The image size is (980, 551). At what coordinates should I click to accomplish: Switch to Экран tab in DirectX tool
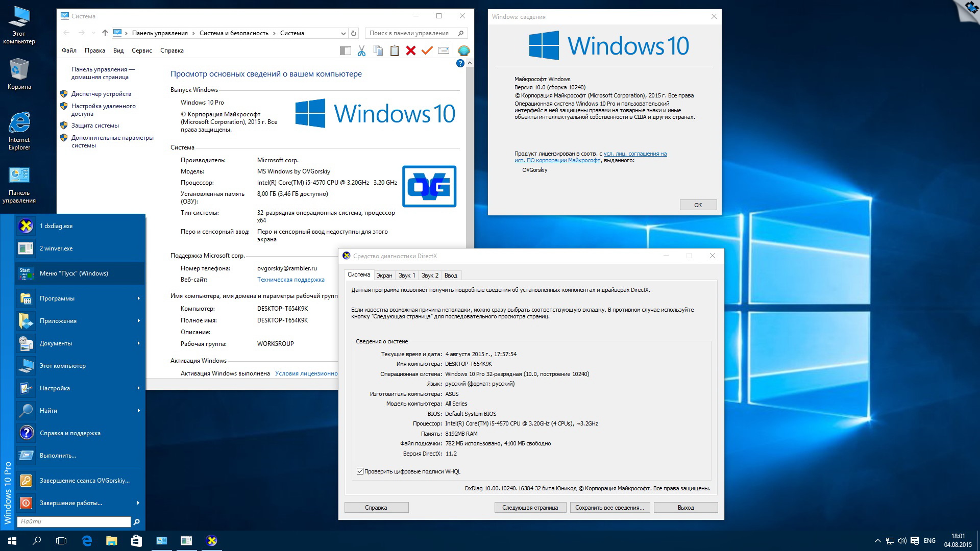pos(384,275)
